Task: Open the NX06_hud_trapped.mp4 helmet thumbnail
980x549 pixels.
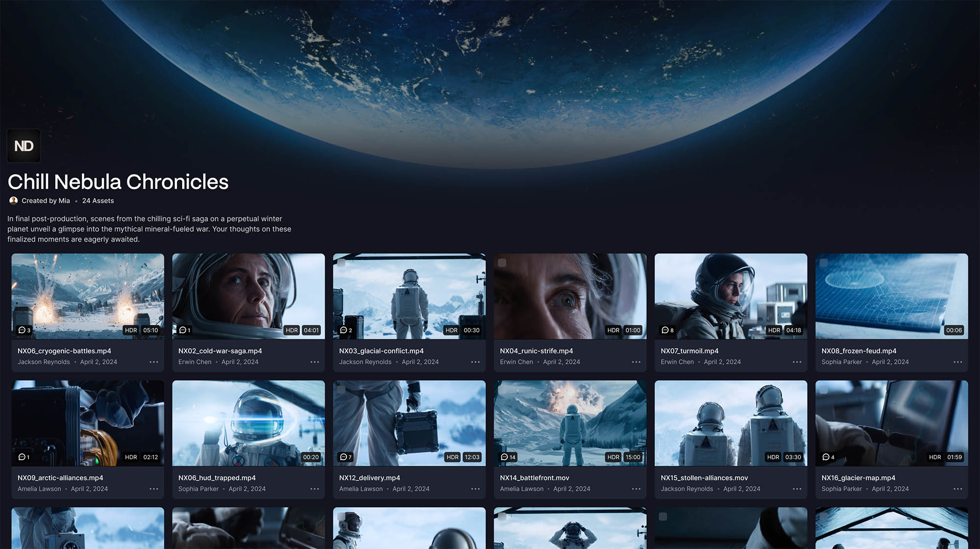Action: [248, 423]
